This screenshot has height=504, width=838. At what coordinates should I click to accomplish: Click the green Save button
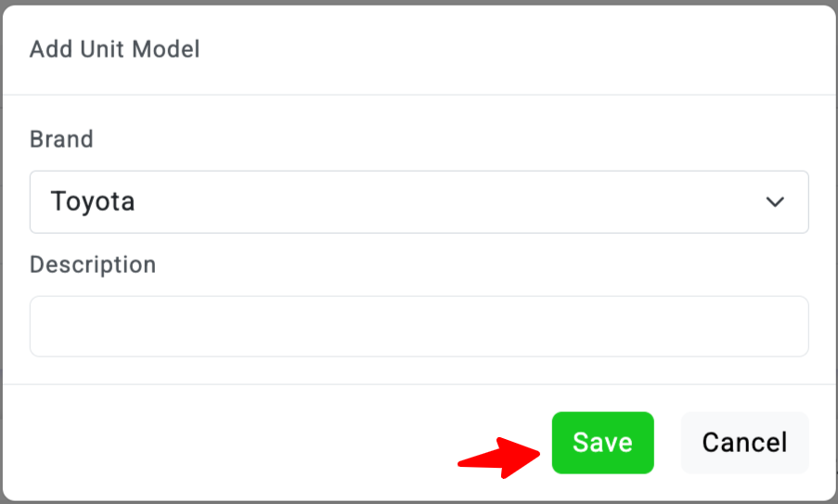602,443
